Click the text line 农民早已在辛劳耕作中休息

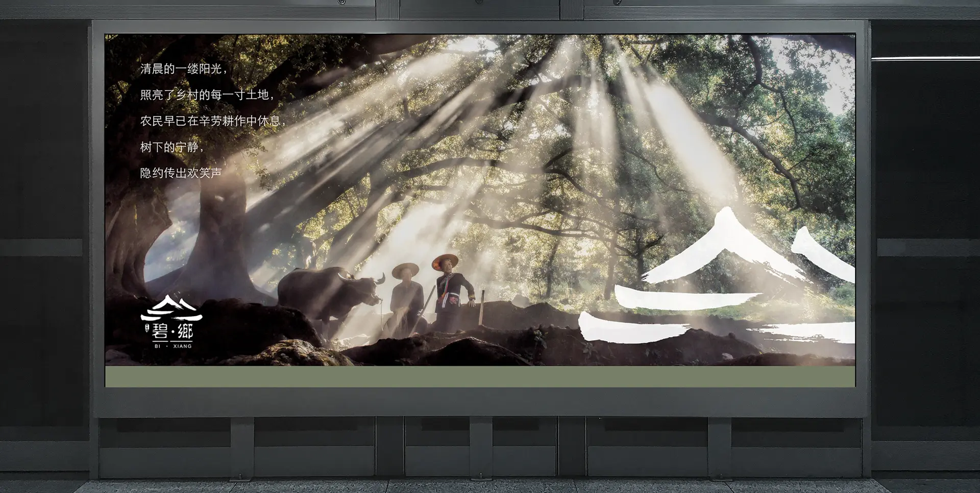point(213,121)
